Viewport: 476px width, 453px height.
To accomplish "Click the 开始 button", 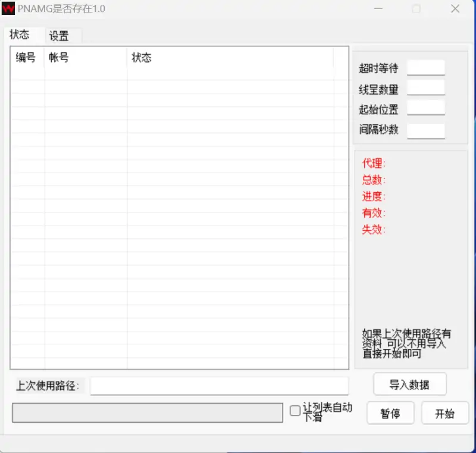I will click(444, 413).
